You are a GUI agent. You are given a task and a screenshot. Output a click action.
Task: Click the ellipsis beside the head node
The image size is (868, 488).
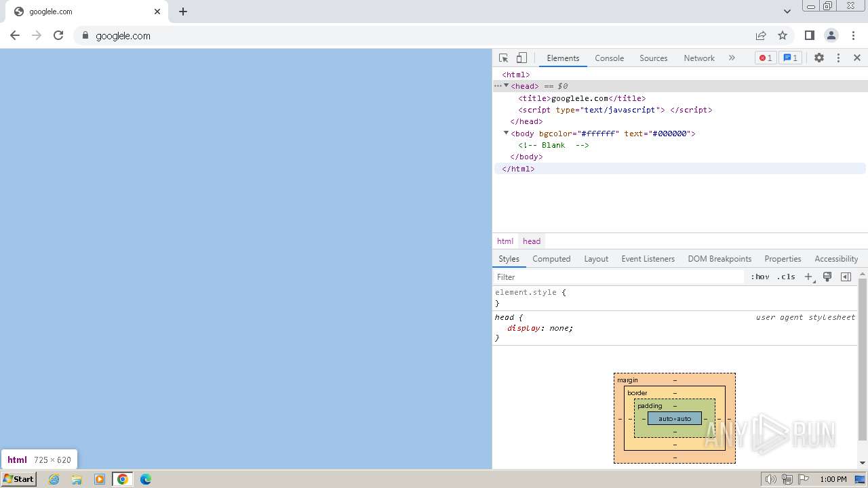click(498, 86)
